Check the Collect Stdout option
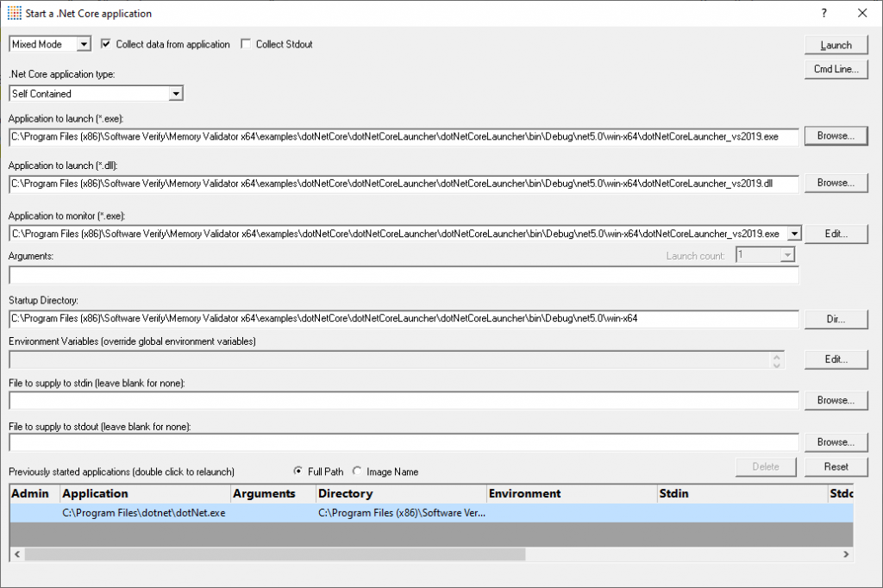This screenshot has width=883, height=588. click(246, 44)
